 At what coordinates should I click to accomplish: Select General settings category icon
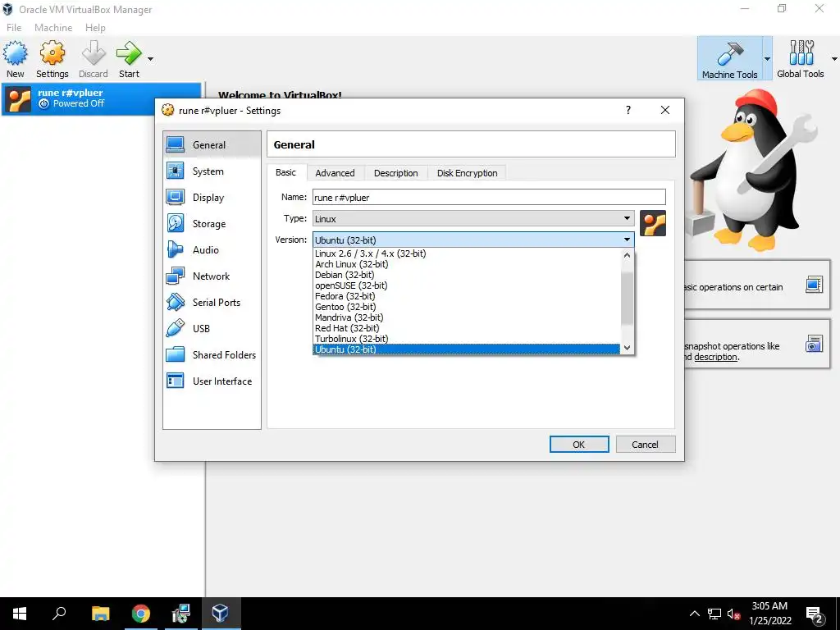click(176, 144)
